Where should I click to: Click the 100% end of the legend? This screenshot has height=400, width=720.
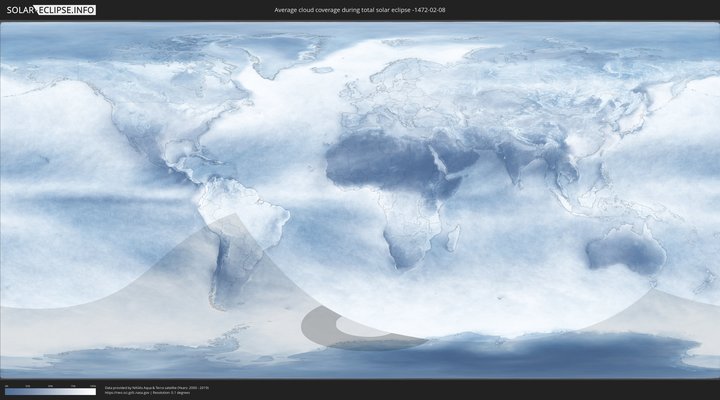[95, 392]
